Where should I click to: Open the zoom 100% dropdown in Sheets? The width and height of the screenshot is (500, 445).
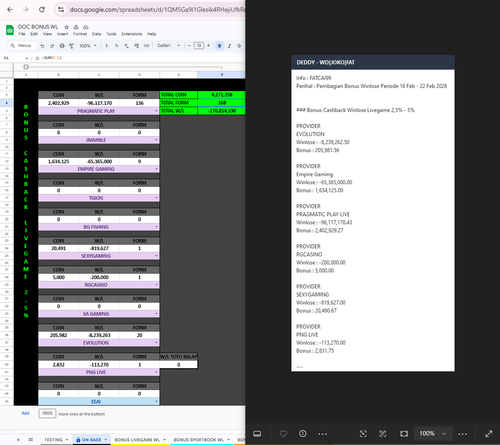click(x=88, y=46)
